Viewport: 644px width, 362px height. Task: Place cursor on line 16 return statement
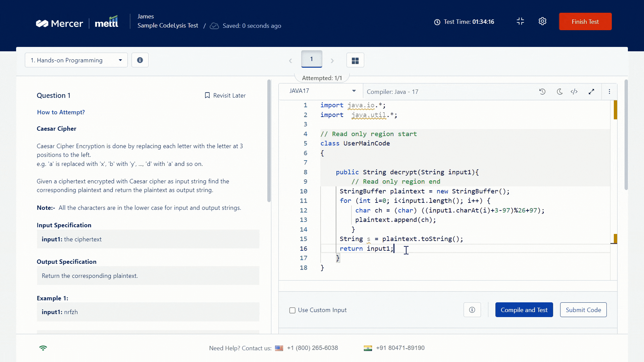click(366, 248)
